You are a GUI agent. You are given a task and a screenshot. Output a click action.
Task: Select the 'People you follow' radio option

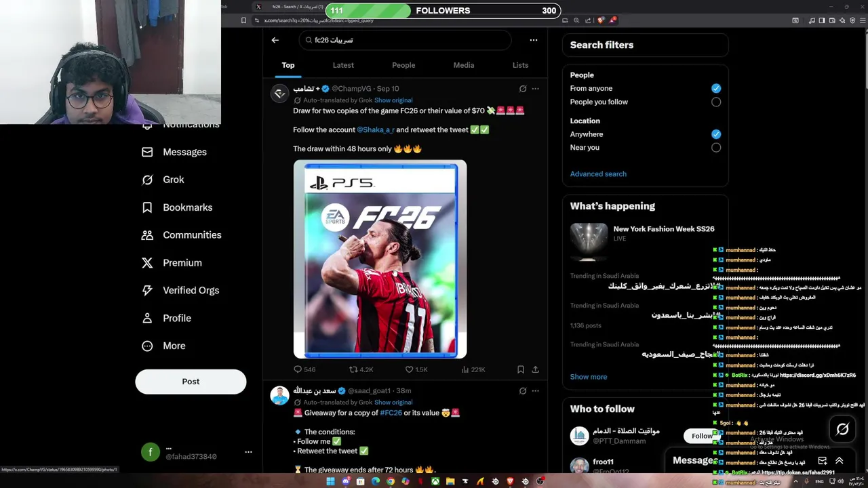[x=716, y=102]
